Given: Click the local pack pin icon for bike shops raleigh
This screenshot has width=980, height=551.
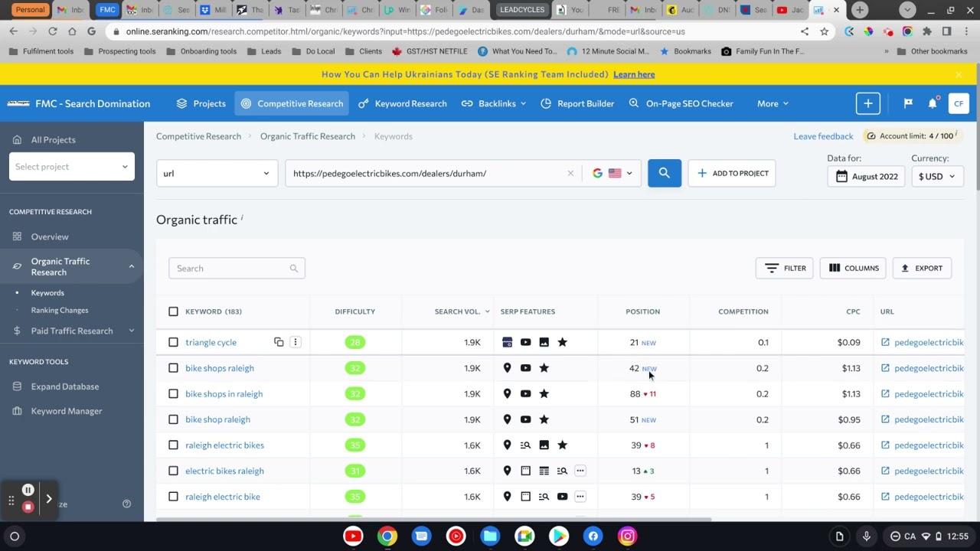Looking at the screenshot, I should (x=507, y=368).
